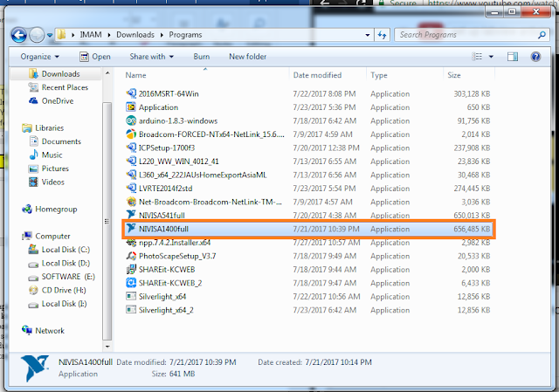The width and height of the screenshot is (559, 392).
Task: Click NIVISA1400full large icon in details pane
Action: point(34,368)
